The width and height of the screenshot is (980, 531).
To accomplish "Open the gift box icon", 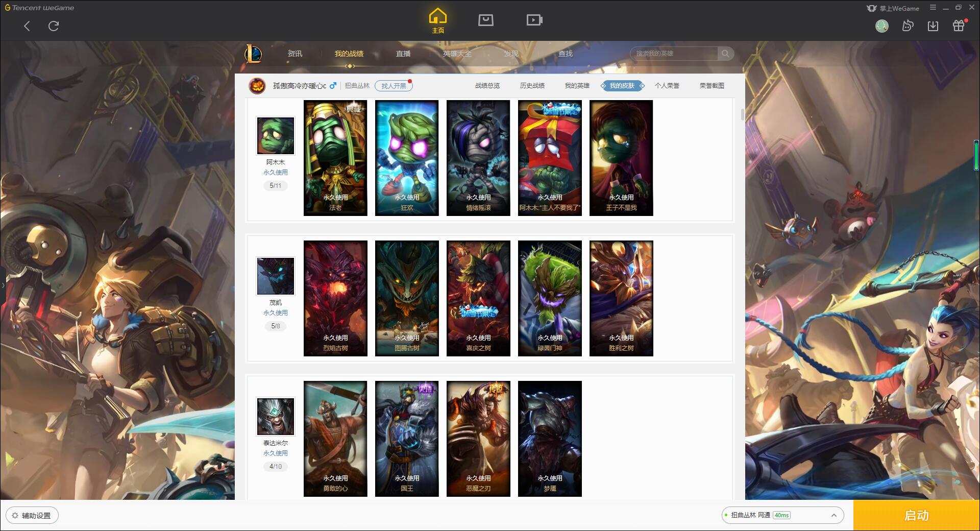I will coord(959,26).
